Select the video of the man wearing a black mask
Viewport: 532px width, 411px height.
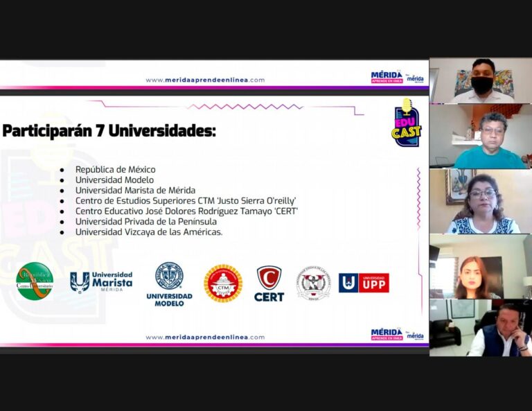click(x=481, y=80)
